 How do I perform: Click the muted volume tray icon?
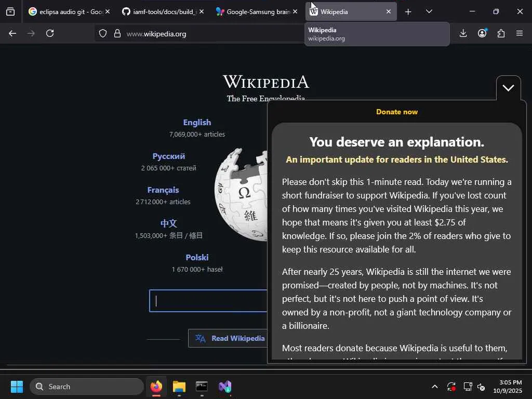click(x=481, y=387)
